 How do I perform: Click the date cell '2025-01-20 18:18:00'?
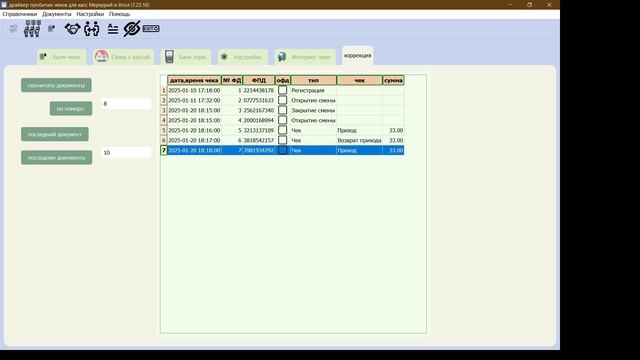(x=194, y=150)
